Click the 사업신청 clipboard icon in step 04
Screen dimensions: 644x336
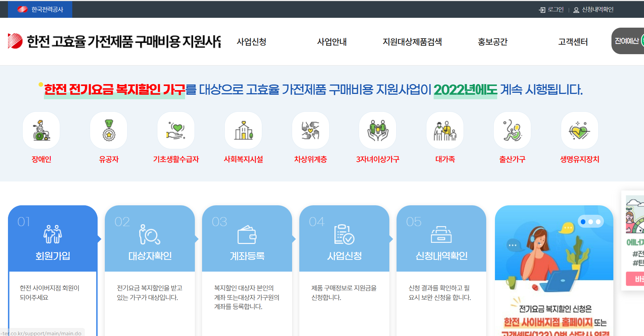pos(344,234)
